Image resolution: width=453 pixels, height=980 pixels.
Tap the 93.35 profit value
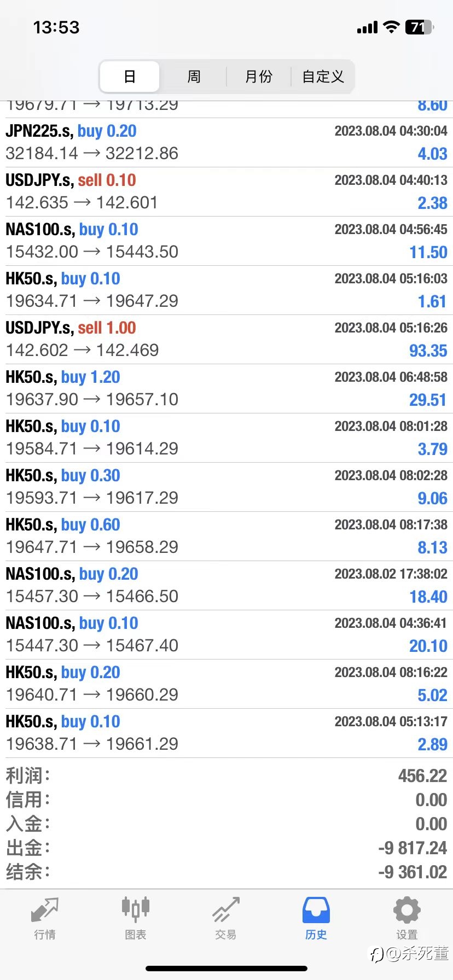[x=428, y=351]
